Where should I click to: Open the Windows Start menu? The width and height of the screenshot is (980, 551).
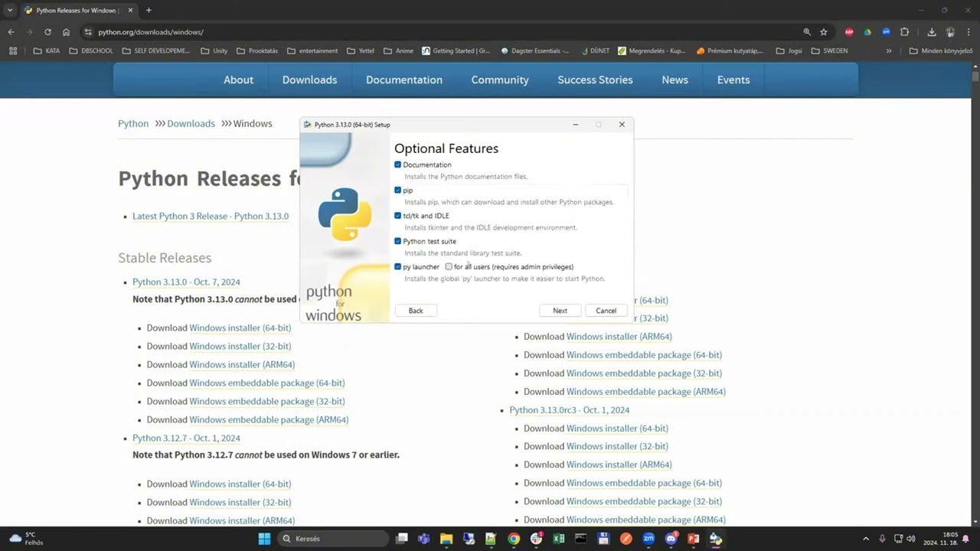point(264,539)
